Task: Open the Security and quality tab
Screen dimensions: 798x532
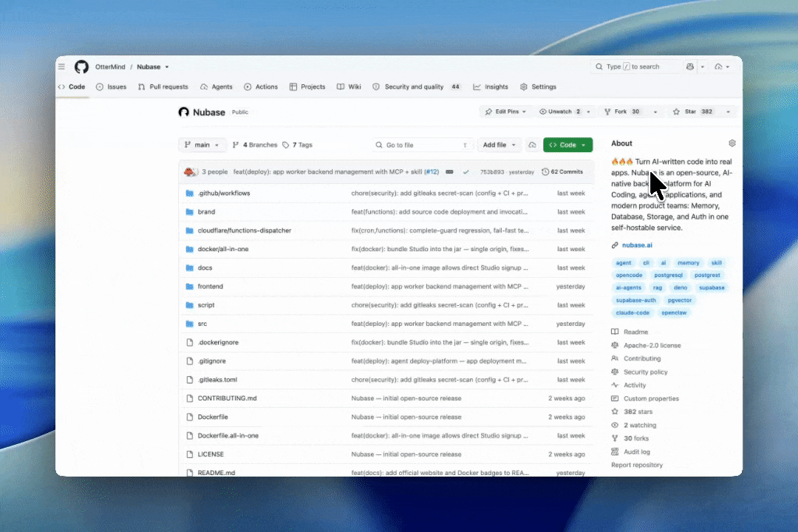Action: tap(416, 87)
